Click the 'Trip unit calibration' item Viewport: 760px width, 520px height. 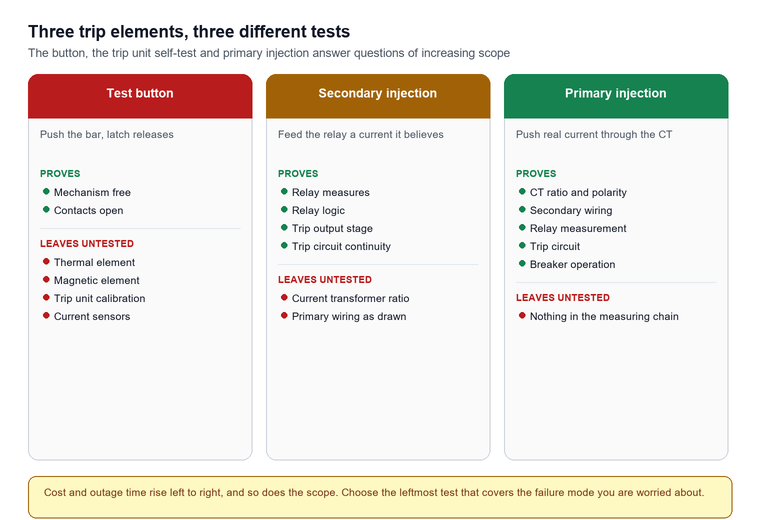[99, 298]
